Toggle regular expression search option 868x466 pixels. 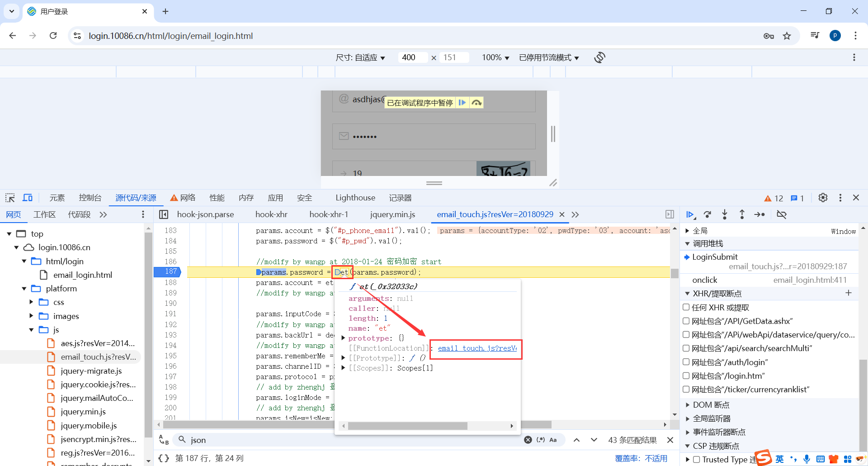541,440
